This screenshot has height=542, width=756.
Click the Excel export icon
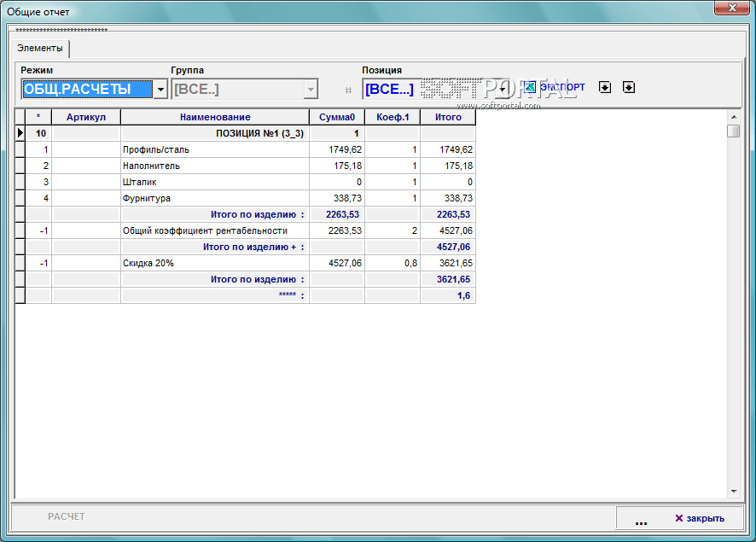530,87
